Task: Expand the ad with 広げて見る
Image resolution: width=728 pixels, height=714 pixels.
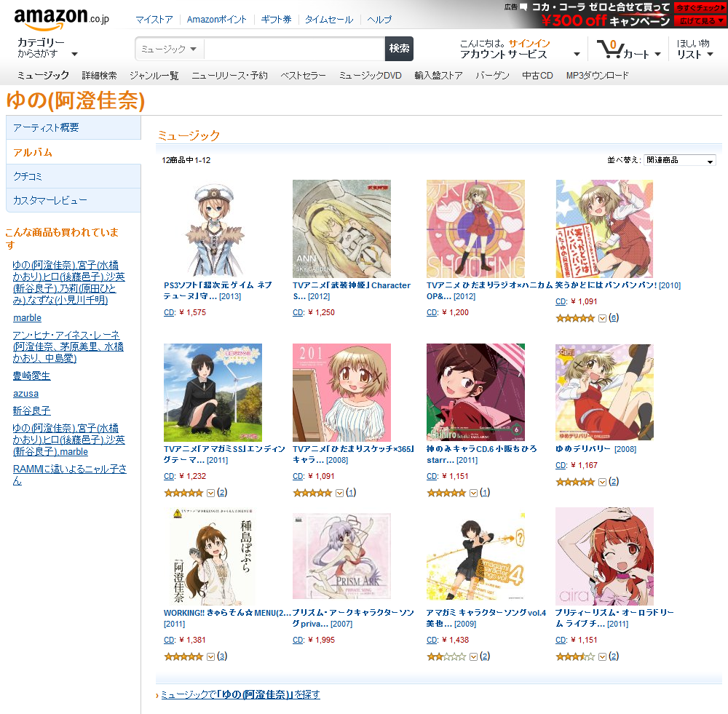Action: click(x=699, y=20)
